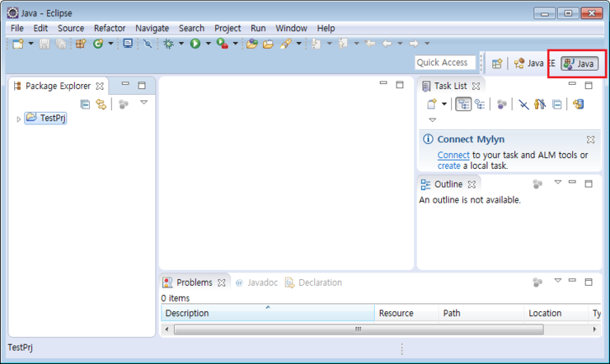Select the Package Explorer tab
610x364 pixels.
pyautogui.click(x=59, y=86)
